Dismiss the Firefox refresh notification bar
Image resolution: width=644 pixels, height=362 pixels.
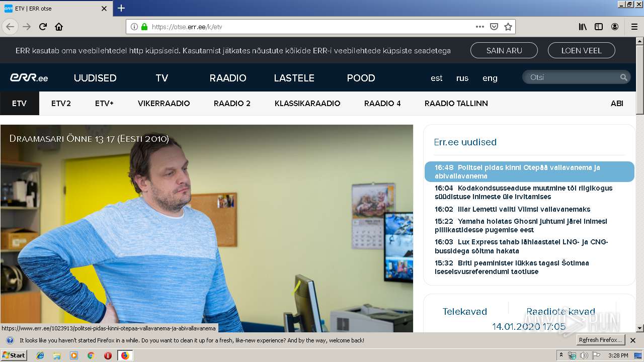[x=633, y=340]
